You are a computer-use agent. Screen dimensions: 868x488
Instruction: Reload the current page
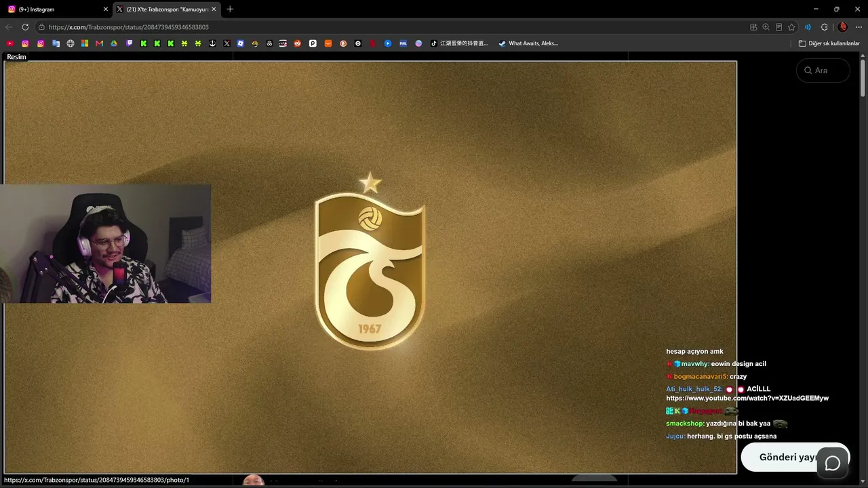(x=25, y=27)
